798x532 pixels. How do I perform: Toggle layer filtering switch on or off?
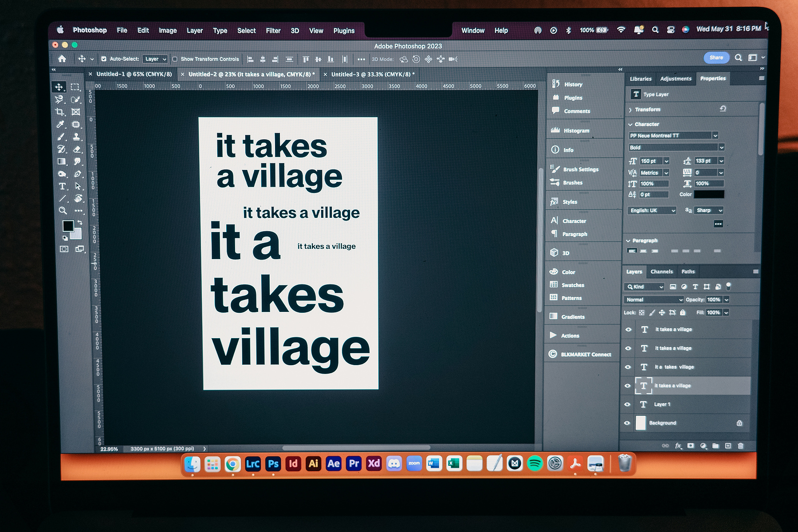(728, 287)
